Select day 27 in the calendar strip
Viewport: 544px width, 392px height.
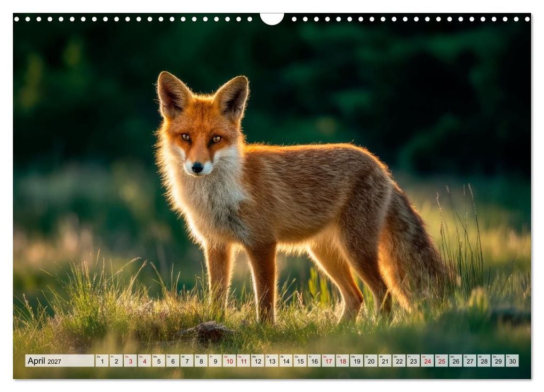pyautogui.click(x=470, y=361)
